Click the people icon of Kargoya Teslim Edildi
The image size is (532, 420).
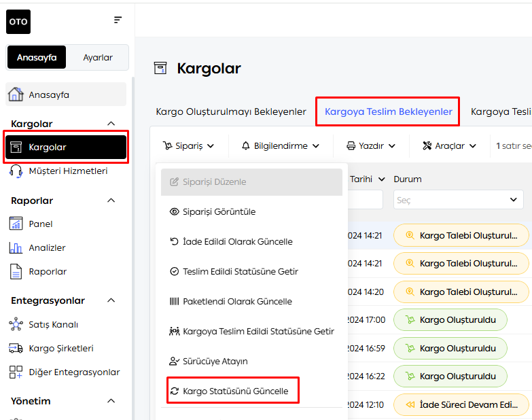(x=175, y=331)
